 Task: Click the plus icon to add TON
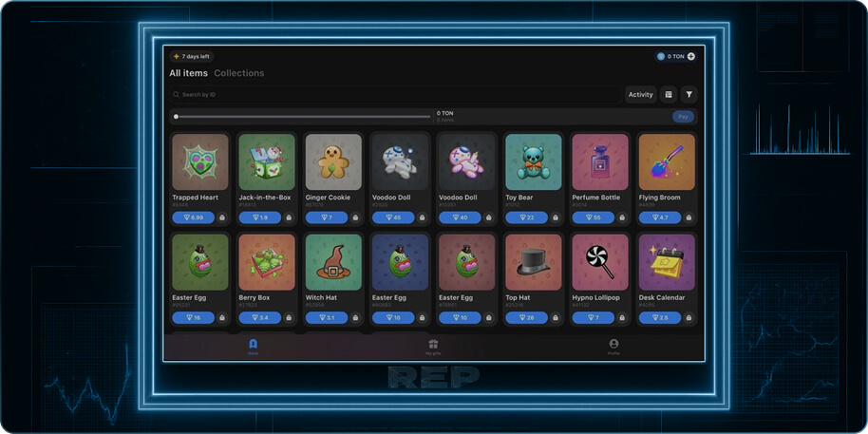690,56
